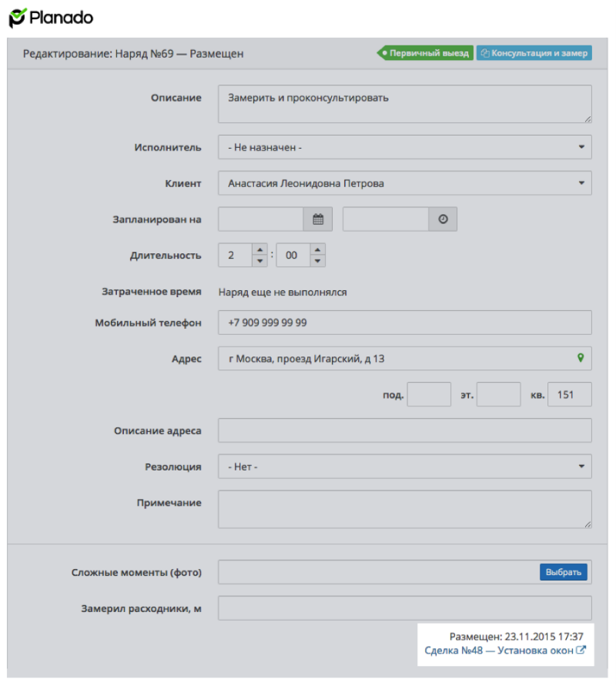Click the Мобильный телефон field
Image resolution: width=616 pixels, height=686 pixels.
click(x=405, y=323)
